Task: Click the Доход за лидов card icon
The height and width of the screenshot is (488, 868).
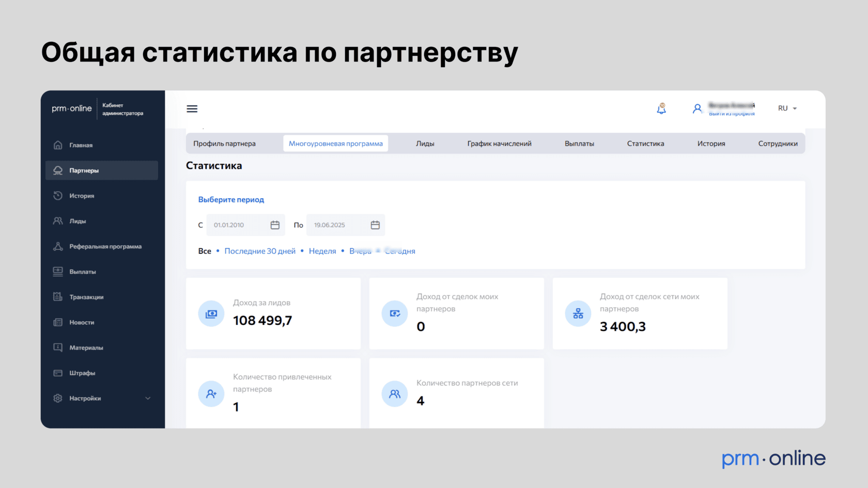Action: pos(211,314)
